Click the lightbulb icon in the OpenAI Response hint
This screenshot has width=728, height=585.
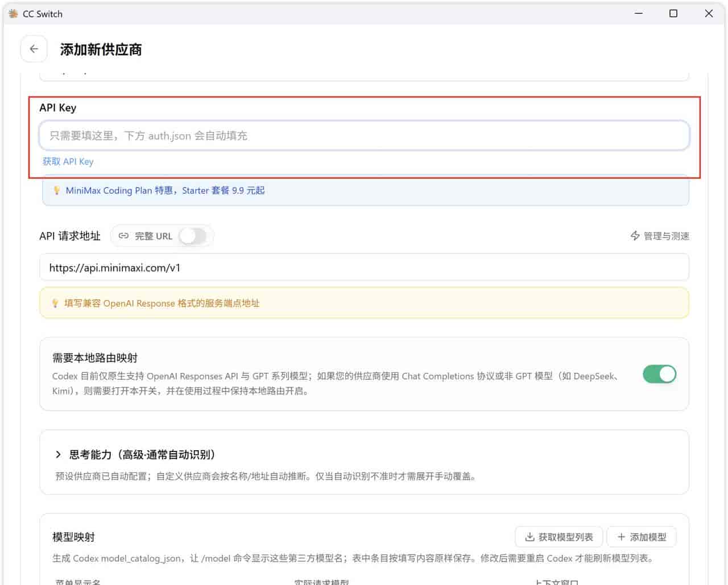point(55,304)
